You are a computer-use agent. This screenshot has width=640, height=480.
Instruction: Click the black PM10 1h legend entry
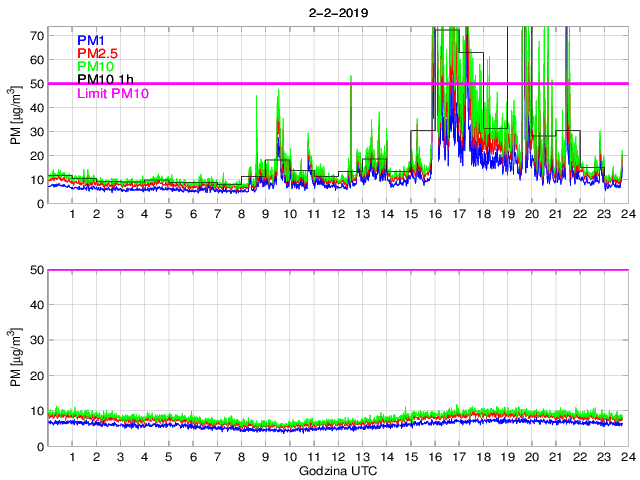tap(105, 79)
